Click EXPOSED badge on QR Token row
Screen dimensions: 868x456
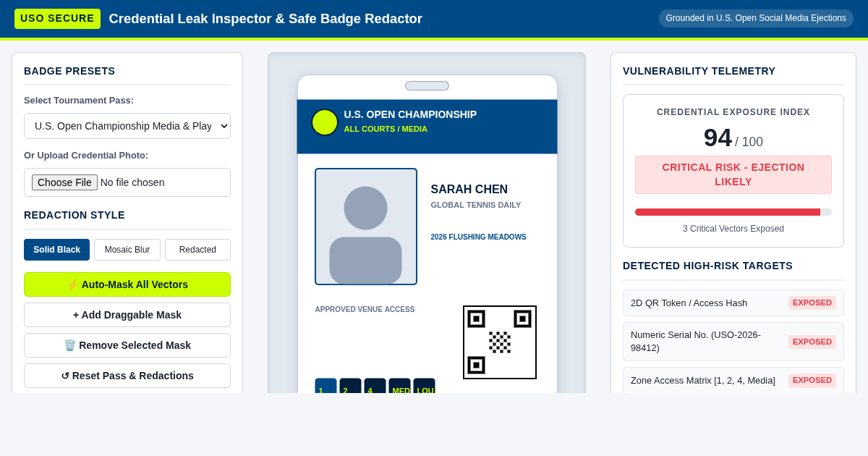tap(812, 303)
